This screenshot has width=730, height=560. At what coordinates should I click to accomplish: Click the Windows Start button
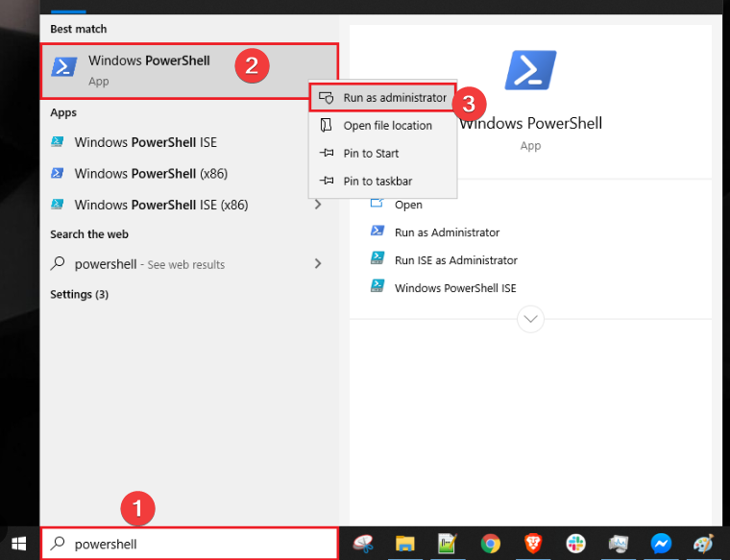(19, 544)
